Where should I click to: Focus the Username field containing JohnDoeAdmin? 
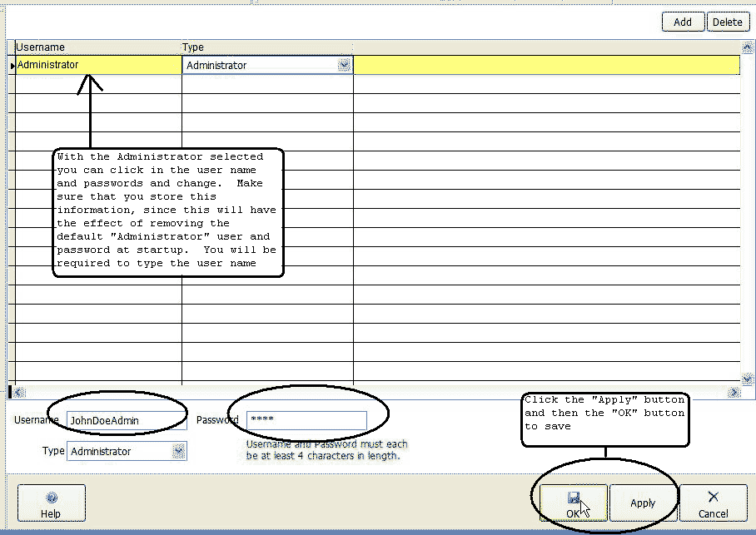(125, 421)
